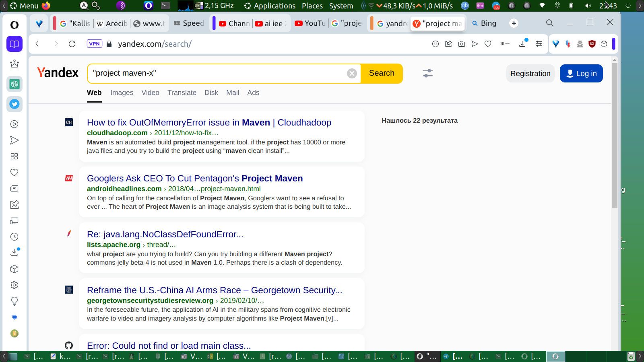Click the Registration button
Image resolution: width=644 pixels, height=362 pixels.
(x=530, y=74)
